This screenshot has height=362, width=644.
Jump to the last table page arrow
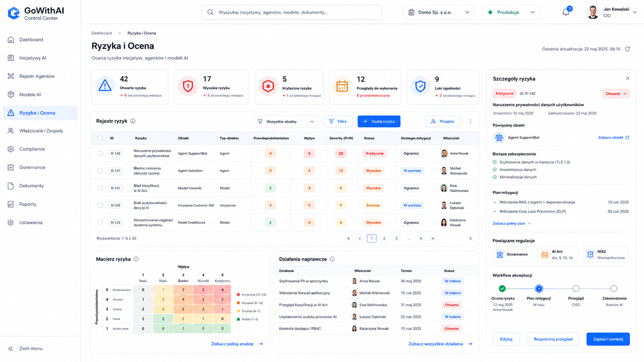(x=470, y=239)
